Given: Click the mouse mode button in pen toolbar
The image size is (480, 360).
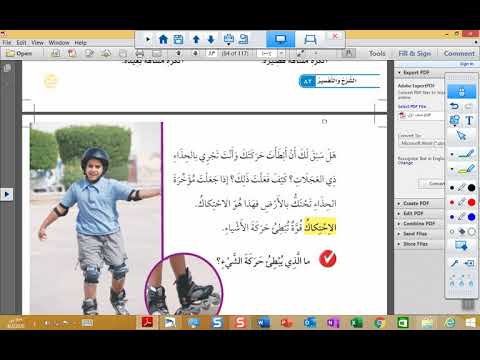Looking at the screenshot, I should coord(461,91).
